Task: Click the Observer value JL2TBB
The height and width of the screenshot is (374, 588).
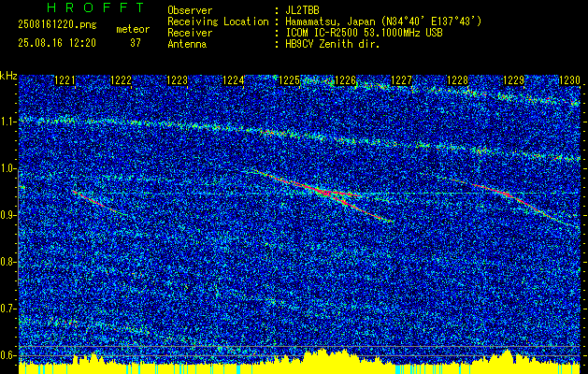Action: (302, 10)
